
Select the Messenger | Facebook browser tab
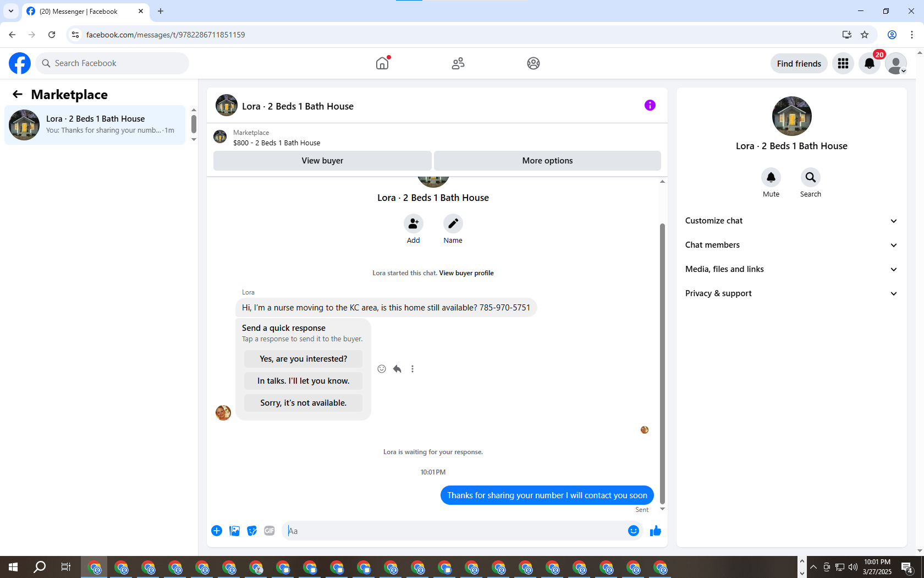coord(85,12)
